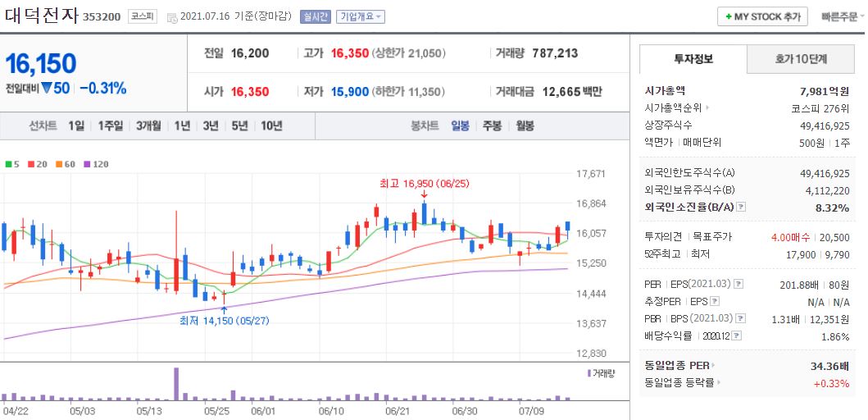
Task: Select the 1년 line chart period
Action: pos(182,126)
